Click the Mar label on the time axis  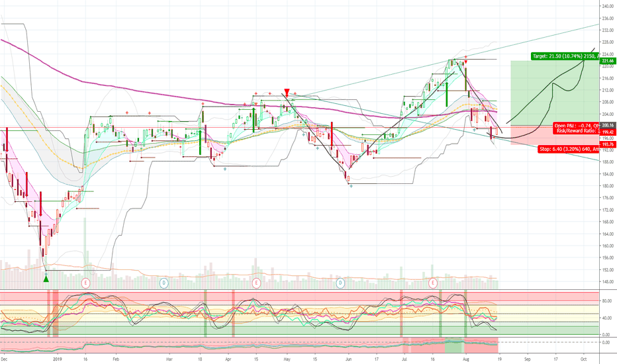(x=169, y=359)
